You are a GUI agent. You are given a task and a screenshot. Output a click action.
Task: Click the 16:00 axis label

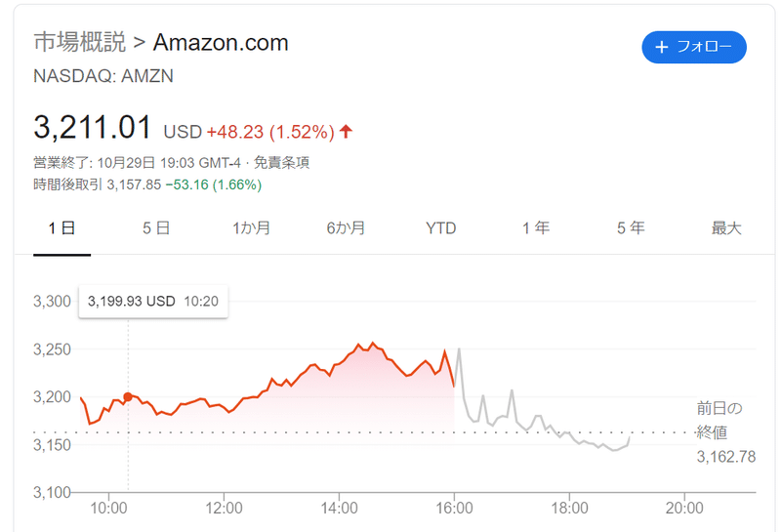pyautogui.click(x=454, y=509)
